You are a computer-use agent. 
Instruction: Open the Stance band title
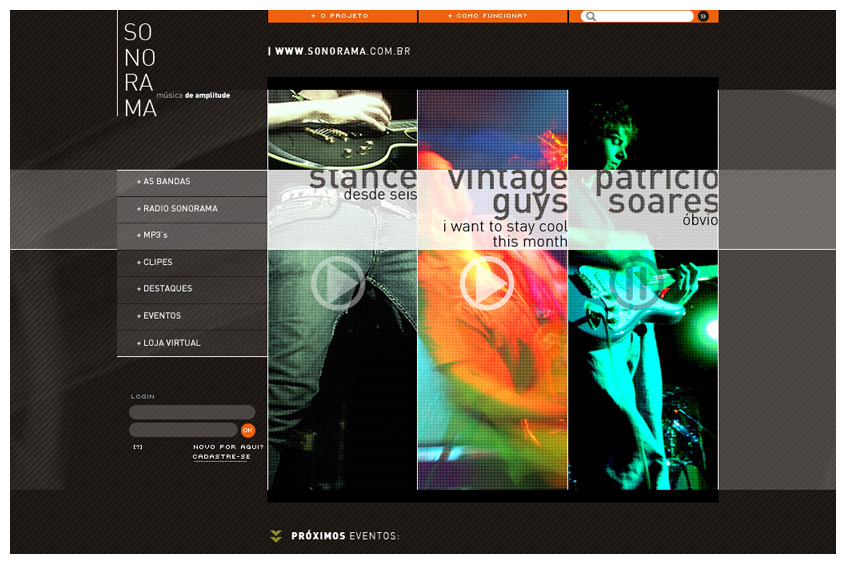point(363,179)
